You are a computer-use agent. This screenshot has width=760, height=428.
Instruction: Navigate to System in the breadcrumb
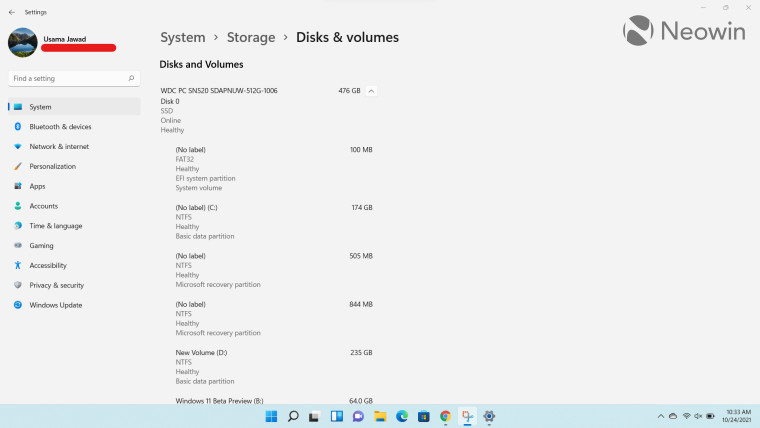tap(183, 37)
